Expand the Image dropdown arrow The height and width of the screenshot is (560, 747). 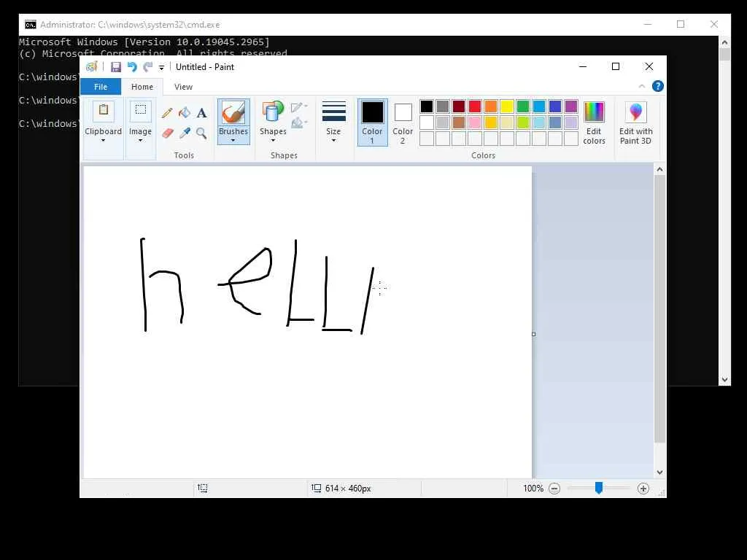[140, 141]
